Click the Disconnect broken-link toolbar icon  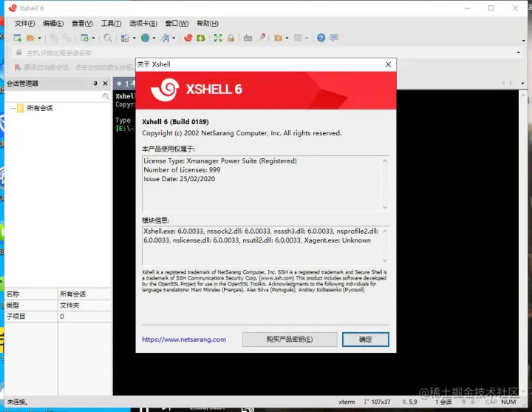(66, 38)
